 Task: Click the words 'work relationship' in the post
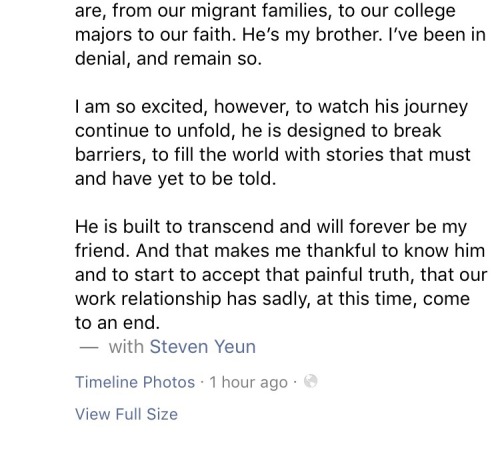pos(148,299)
